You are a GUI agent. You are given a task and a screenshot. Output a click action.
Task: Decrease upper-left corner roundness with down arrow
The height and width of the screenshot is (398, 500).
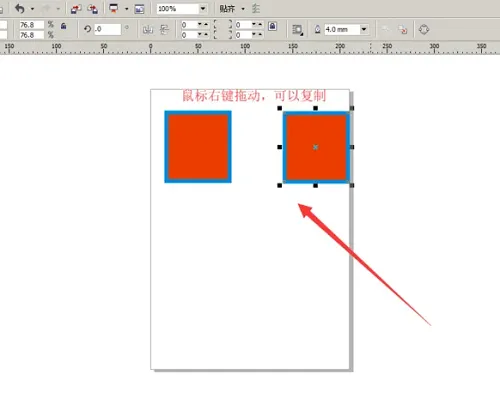pos(200,24)
